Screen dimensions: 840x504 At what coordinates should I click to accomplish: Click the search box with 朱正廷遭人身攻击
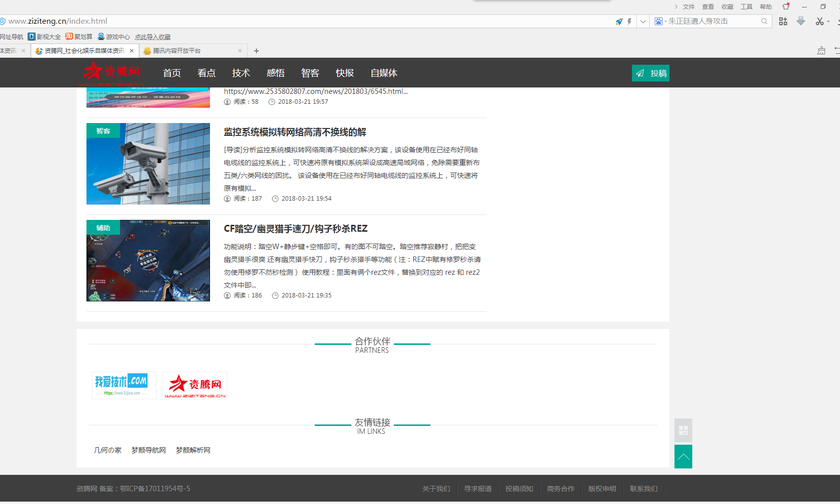[x=712, y=21]
